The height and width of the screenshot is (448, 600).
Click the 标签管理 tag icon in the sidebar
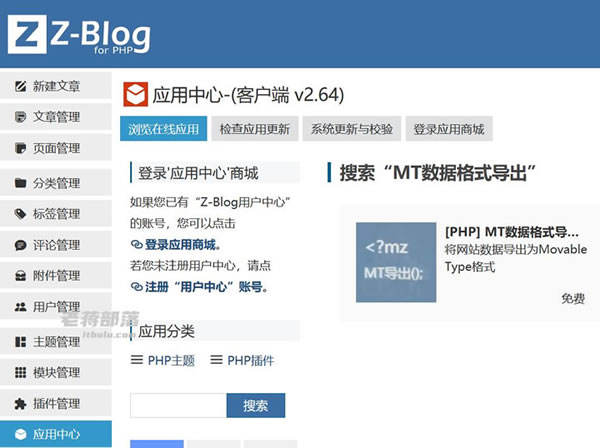tap(20, 214)
